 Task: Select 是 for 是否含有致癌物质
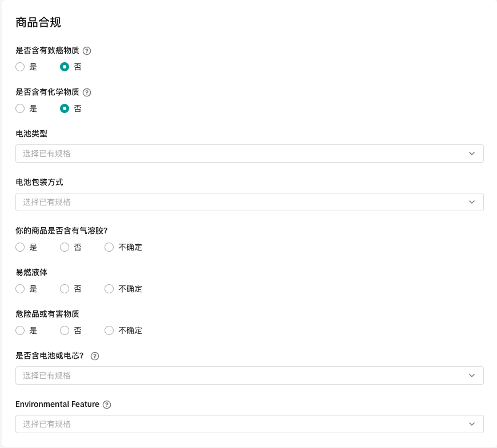(20, 67)
